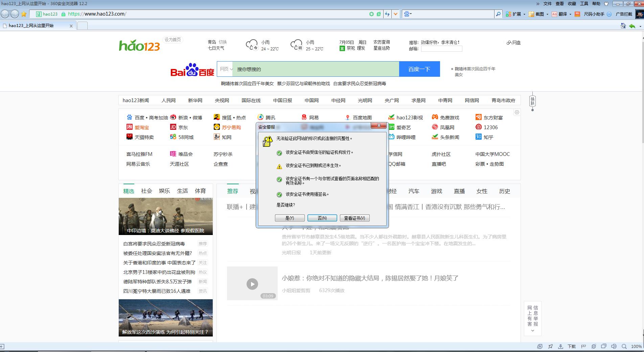This screenshot has height=352, width=644.
Task: Expand the 翻译 dropdown arrow
Action: pyautogui.click(x=570, y=14)
